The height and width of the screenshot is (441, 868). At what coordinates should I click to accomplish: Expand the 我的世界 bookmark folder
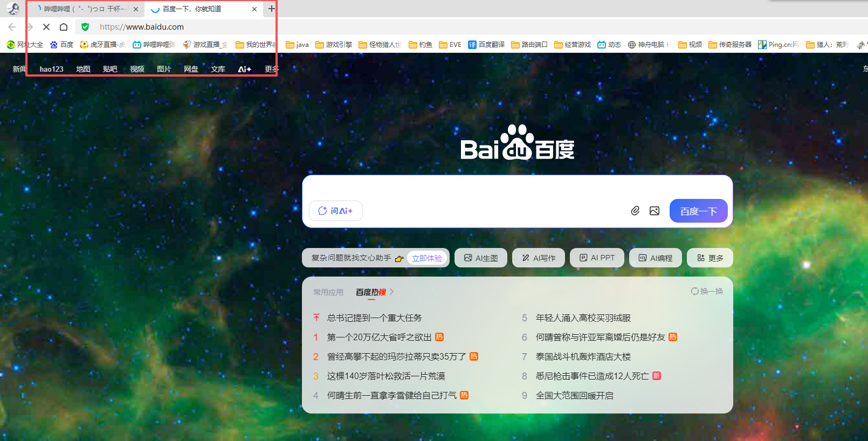coord(256,45)
